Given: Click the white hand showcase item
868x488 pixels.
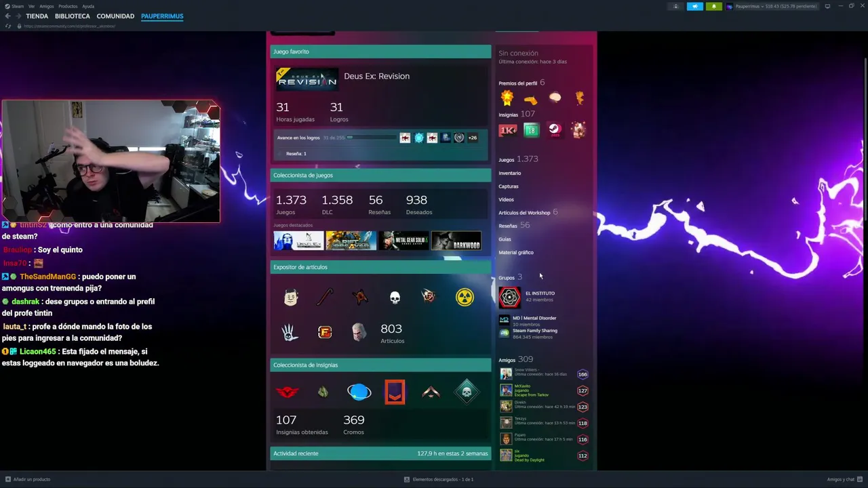Looking at the screenshot, I should [290, 332].
